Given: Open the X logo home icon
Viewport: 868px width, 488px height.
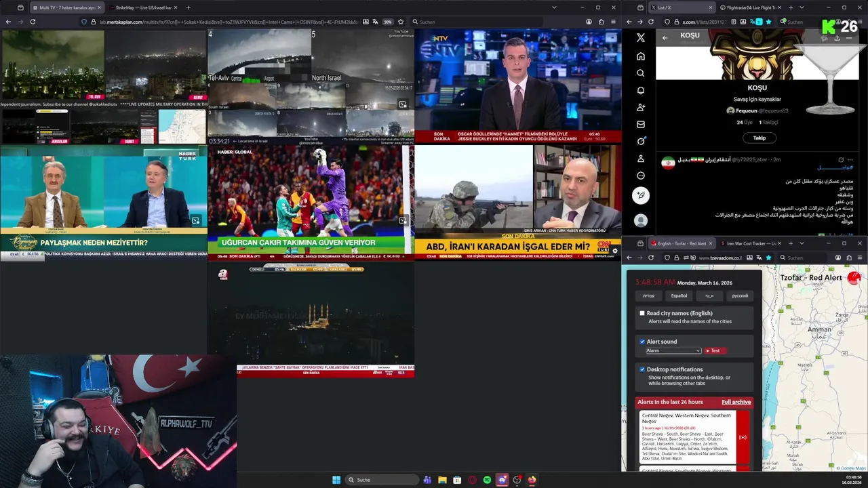Looking at the screenshot, I should tap(641, 38).
